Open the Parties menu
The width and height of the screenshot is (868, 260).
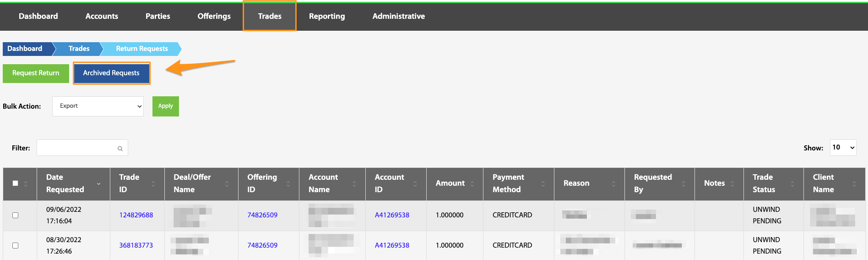(x=158, y=16)
